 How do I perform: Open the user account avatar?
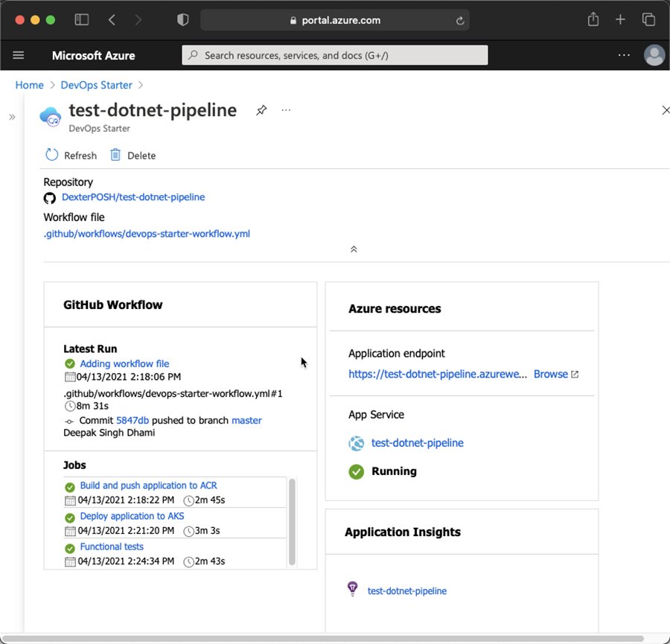654,55
